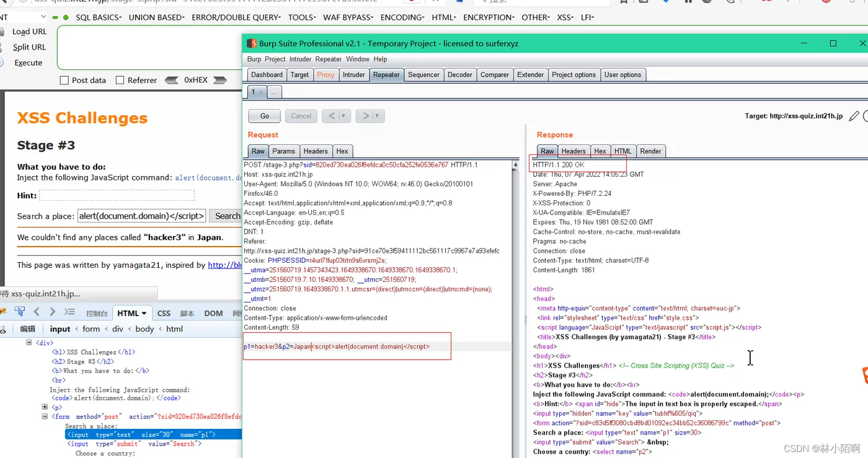Open the SQL BASICS dropdown menu
868x458 pixels.
click(x=99, y=17)
